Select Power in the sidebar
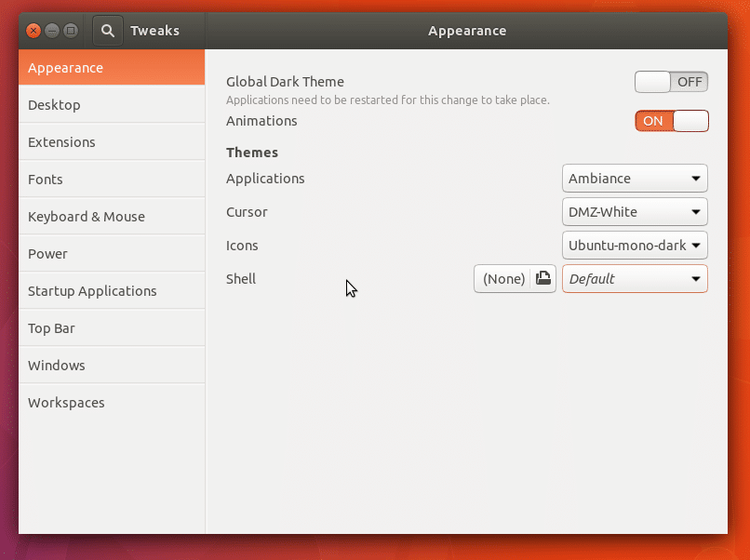750x560 pixels. coord(112,254)
